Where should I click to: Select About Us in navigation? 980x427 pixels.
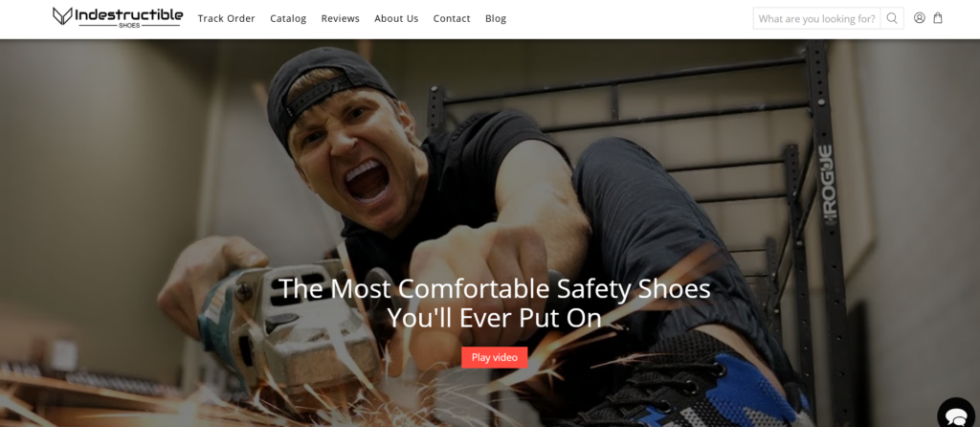pyautogui.click(x=396, y=19)
